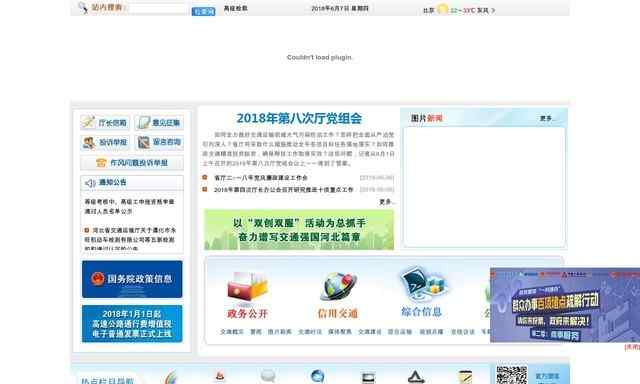Open the 高级检索 advanced search link

236,8
